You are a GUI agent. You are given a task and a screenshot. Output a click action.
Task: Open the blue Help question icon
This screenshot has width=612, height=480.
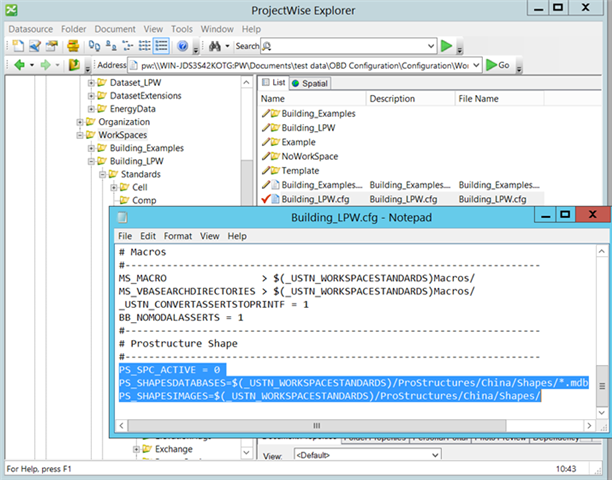tap(182, 46)
